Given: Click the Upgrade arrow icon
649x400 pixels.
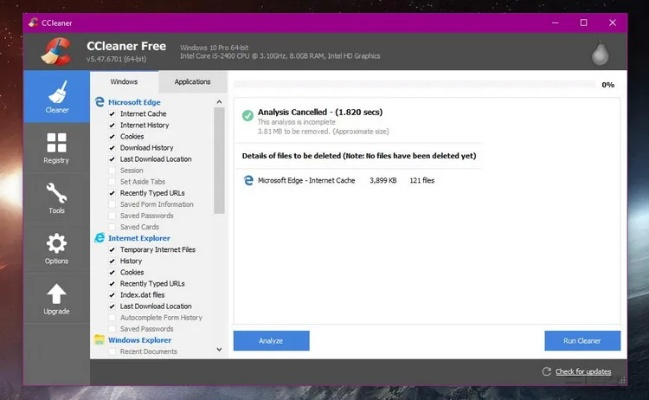Looking at the screenshot, I should (56, 294).
